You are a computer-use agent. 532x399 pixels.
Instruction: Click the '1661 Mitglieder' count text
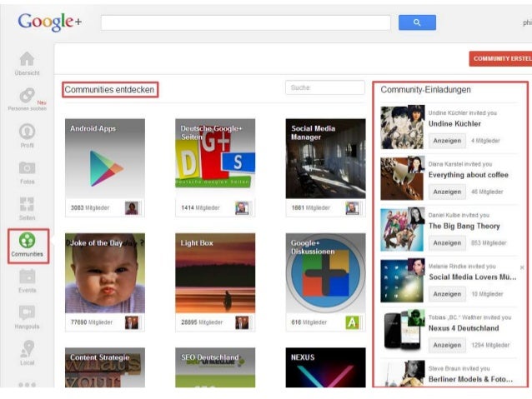tap(310, 207)
